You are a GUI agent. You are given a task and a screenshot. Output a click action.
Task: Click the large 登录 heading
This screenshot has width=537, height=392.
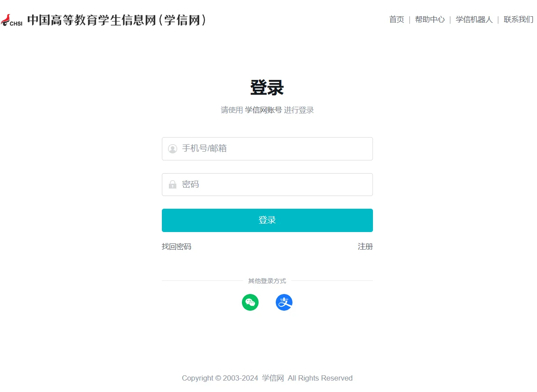[267, 87]
